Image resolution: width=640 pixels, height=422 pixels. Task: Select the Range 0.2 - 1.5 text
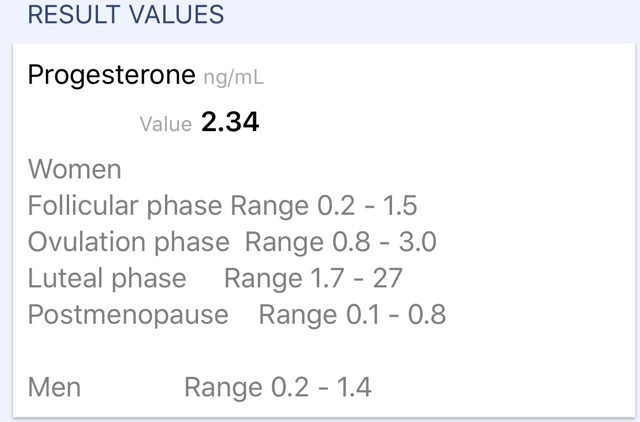tap(324, 205)
